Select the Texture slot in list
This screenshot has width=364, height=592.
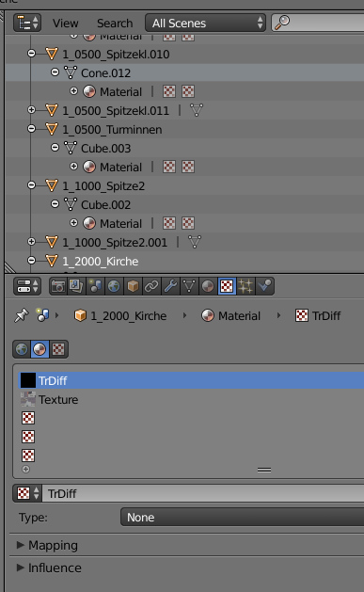(192, 399)
